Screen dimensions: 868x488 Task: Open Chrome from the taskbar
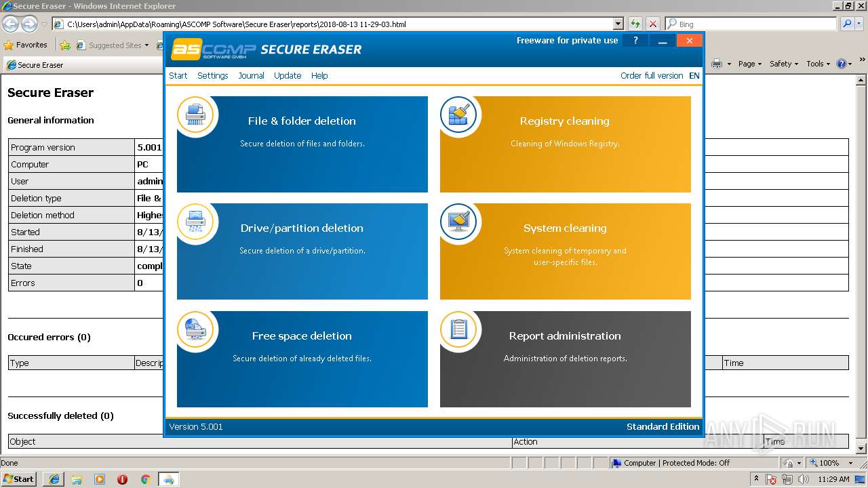click(145, 479)
